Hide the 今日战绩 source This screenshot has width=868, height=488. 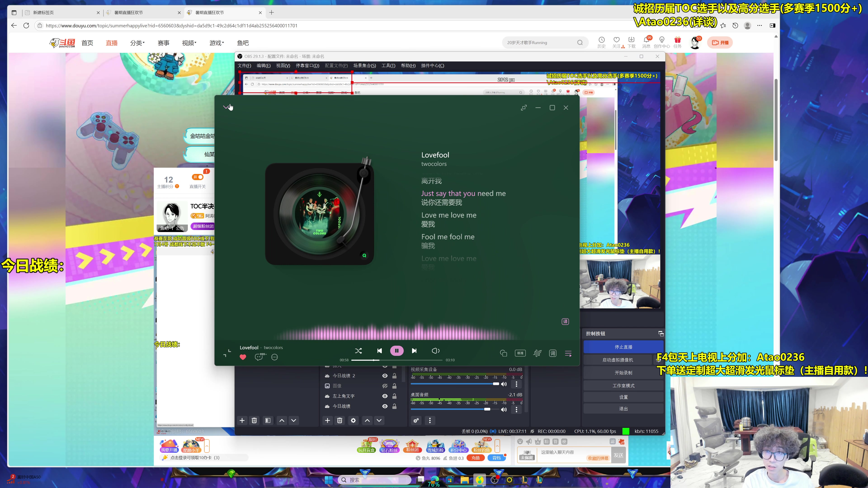pos(385,406)
